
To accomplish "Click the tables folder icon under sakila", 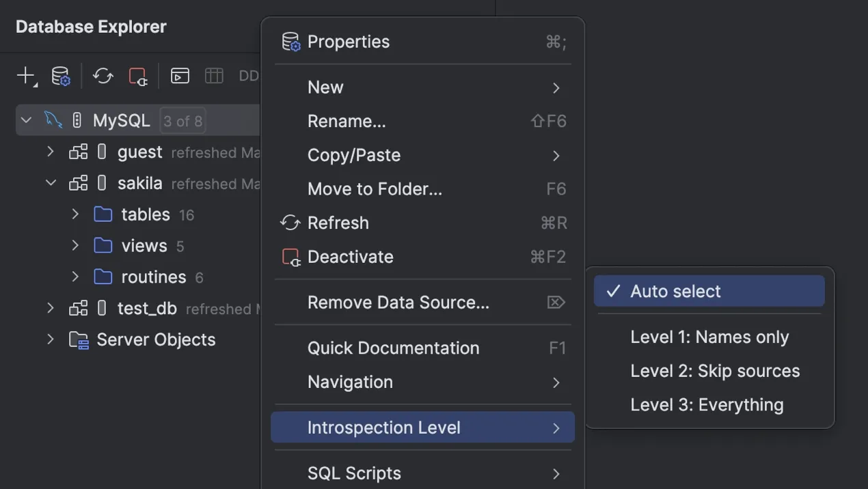I will [103, 214].
